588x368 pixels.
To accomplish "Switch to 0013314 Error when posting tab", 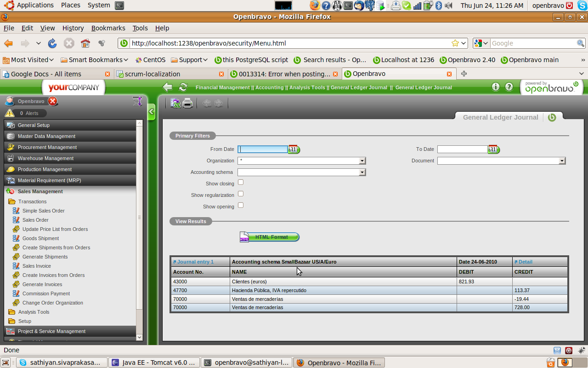I will 284,74.
